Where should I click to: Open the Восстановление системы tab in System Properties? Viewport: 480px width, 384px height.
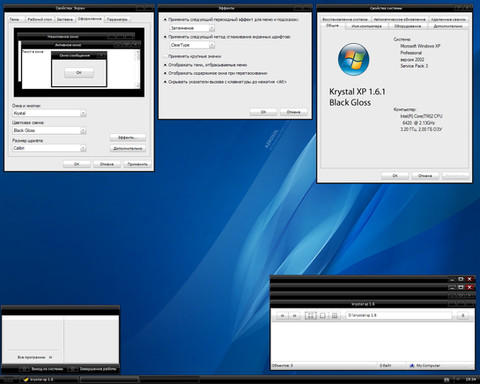point(345,19)
